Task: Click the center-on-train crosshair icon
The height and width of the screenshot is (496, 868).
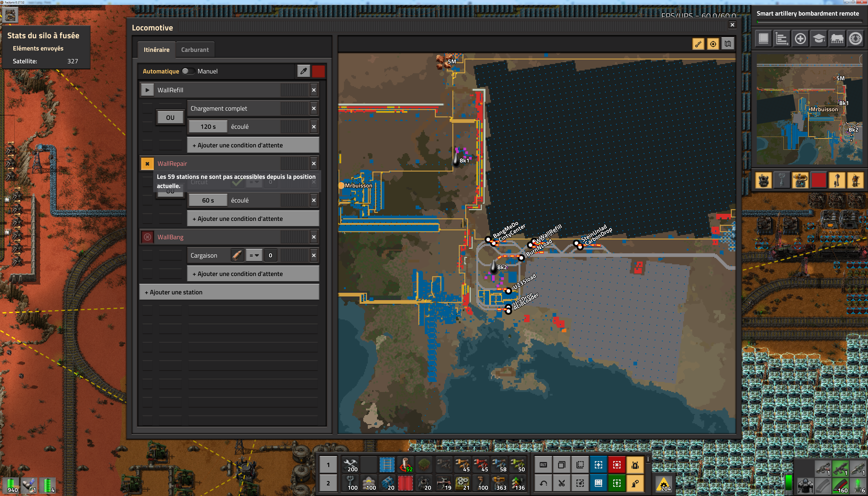Action: point(713,44)
